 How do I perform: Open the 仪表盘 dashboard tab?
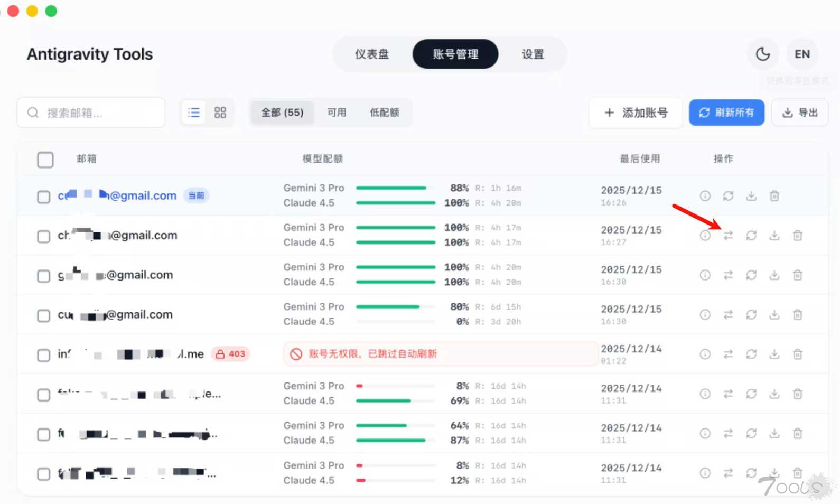pos(372,54)
